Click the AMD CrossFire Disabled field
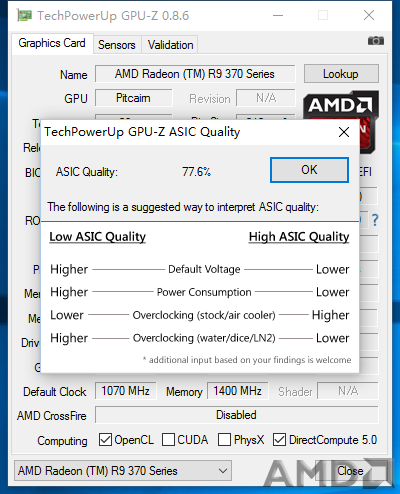This screenshot has width=400, height=494. coord(237,415)
